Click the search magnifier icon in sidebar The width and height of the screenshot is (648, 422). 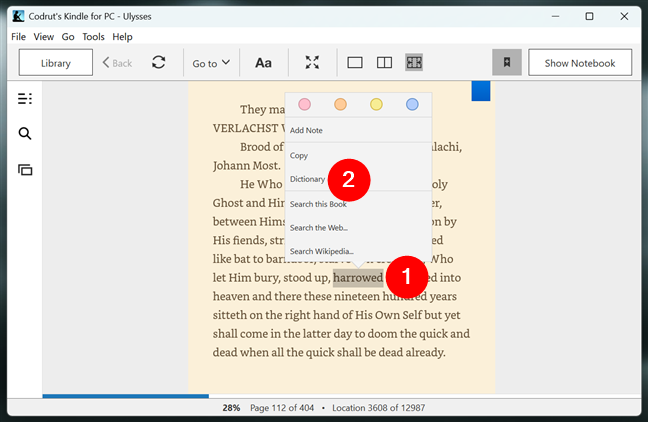coord(25,134)
